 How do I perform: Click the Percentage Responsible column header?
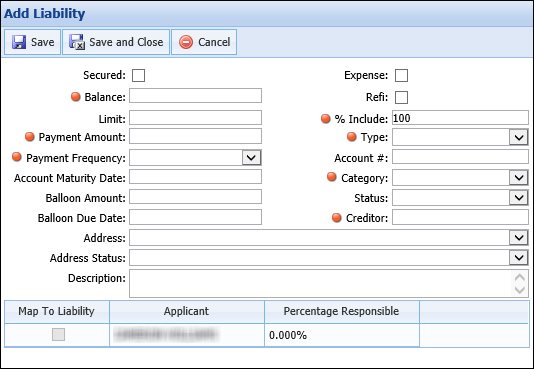click(x=342, y=311)
